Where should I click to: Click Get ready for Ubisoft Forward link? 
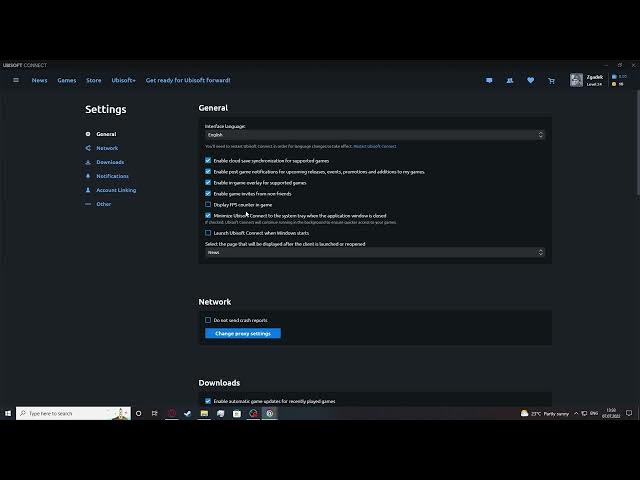[x=188, y=80]
